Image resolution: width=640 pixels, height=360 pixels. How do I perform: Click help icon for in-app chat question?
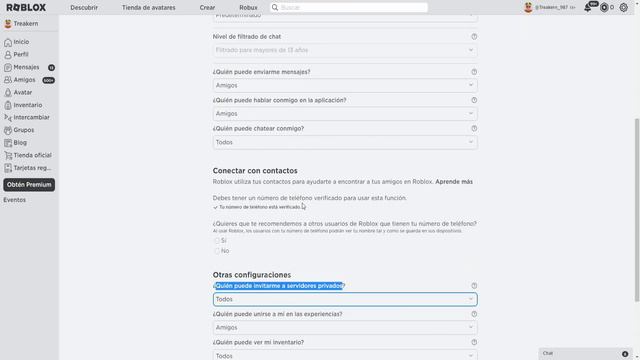coord(474,100)
